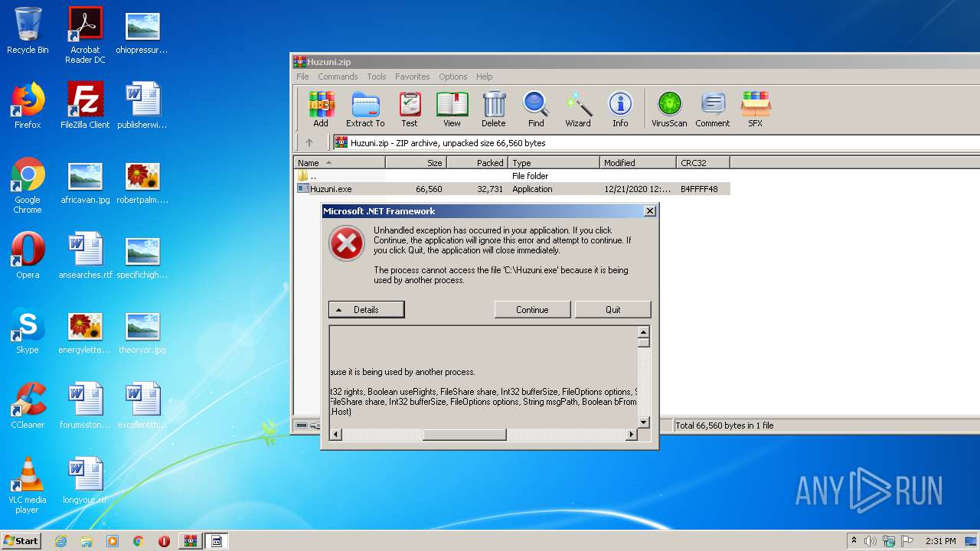The width and height of the screenshot is (980, 551).
Task: Click Quit in .NET error dialog
Action: click(613, 309)
